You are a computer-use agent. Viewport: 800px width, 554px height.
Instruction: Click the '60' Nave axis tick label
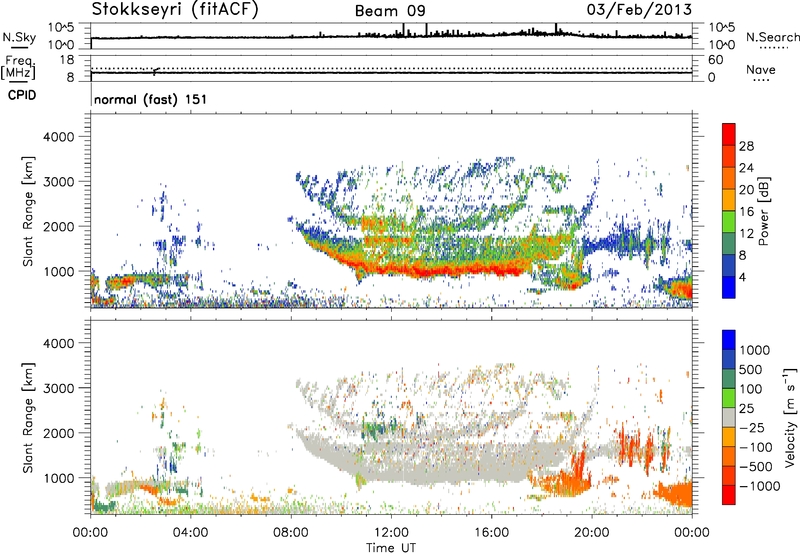[x=716, y=60]
